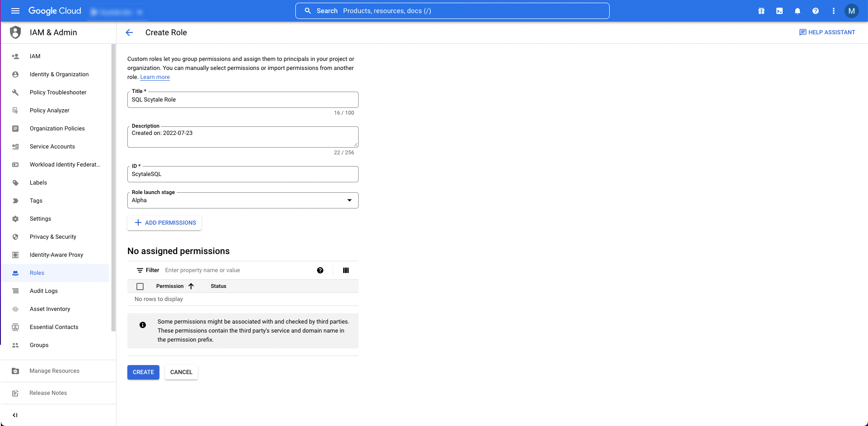Open Policy Analyzer
Viewport: 868px width, 426px height.
(55, 111)
